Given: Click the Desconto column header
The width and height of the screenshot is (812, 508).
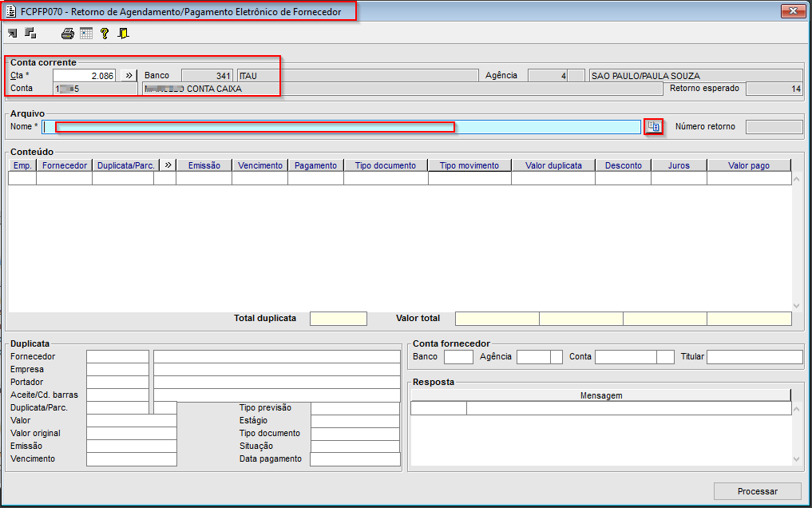Looking at the screenshot, I should coord(624,165).
